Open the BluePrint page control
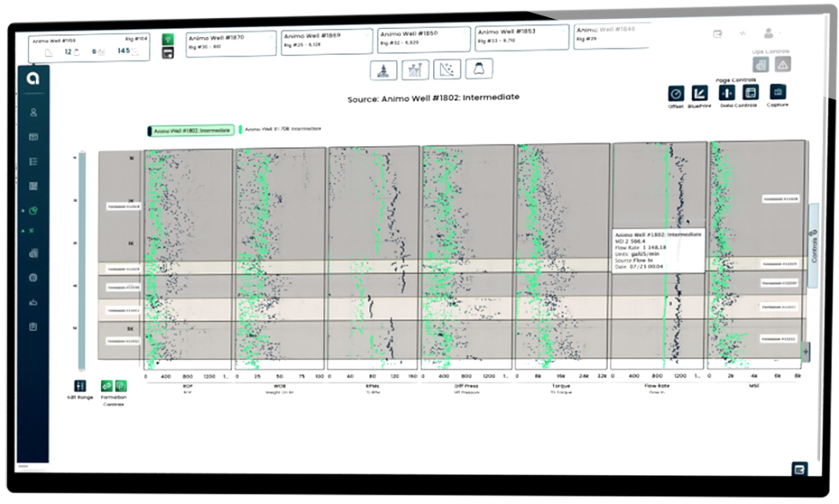Screen dimensions: 839x504 point(699,93)
